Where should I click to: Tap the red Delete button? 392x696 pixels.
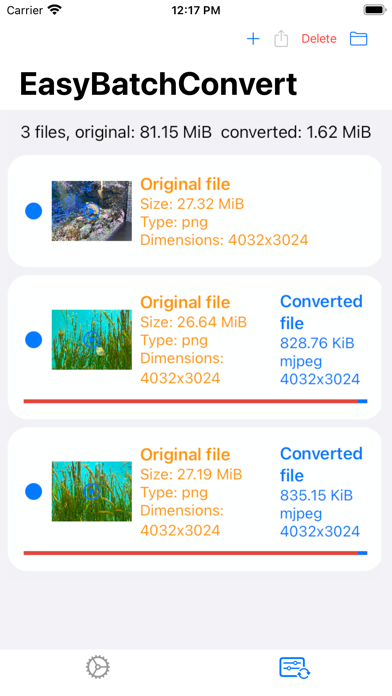point(319,39)
